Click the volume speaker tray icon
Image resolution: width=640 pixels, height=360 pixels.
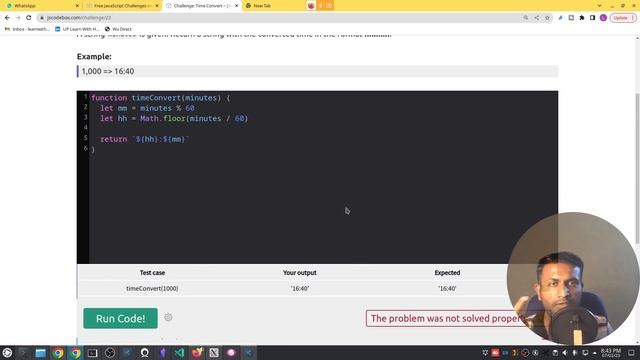coord(565,353)
